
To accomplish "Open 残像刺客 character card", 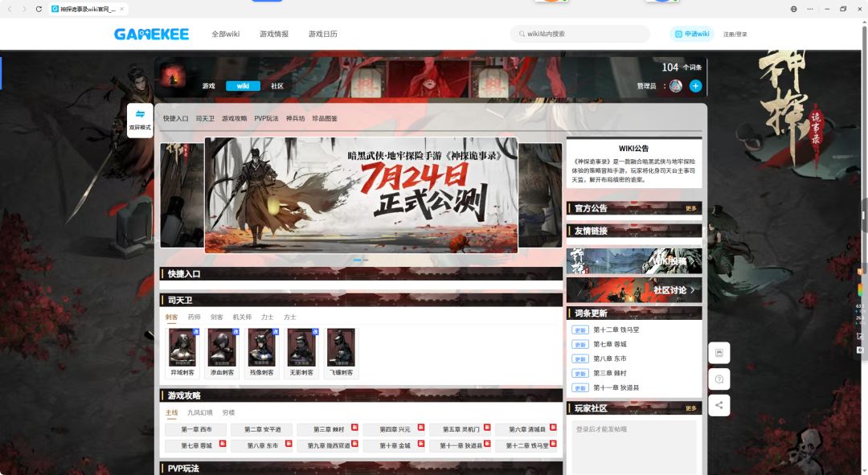I will [261, 353].
